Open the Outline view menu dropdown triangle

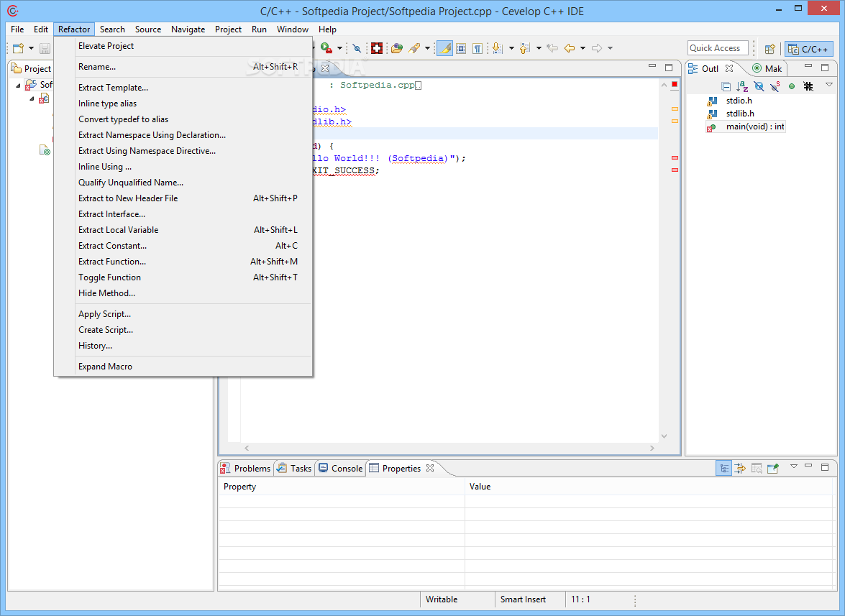point(828,85)
